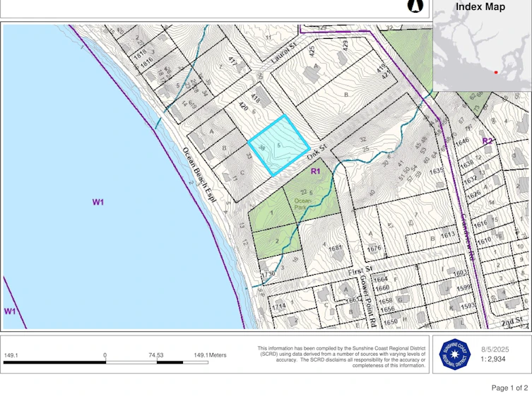Click the address label "1714"
Screen dimensions: 532x399
point(279,306)
